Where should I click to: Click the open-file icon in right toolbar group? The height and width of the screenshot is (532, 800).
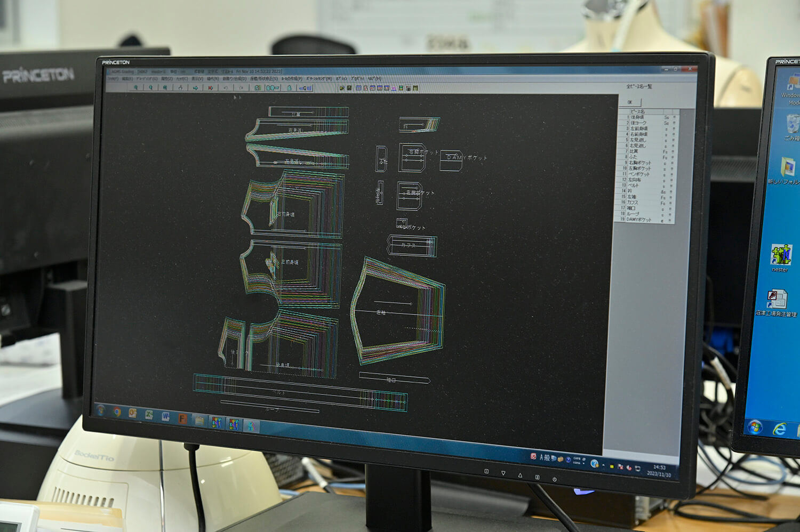click(x=341, y=88)
